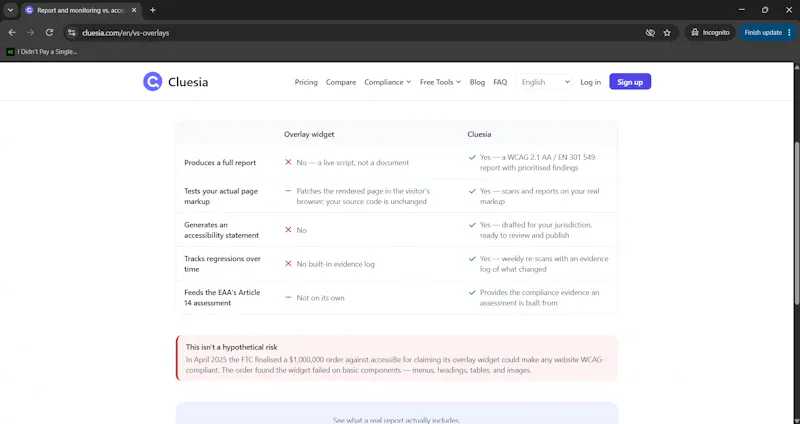This screenshot has width=800, height=424.
Task: Minimize the browser window
Action: coord(742,10)
